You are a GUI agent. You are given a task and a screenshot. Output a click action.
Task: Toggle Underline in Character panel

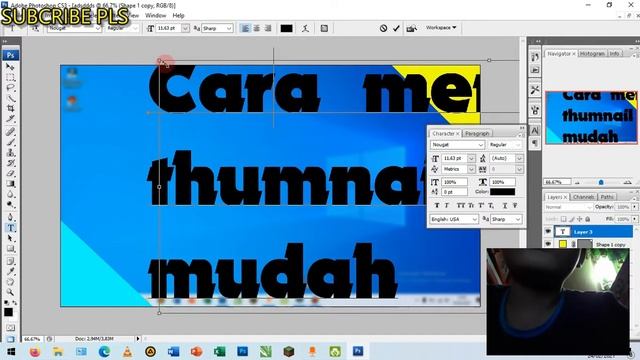505,205
